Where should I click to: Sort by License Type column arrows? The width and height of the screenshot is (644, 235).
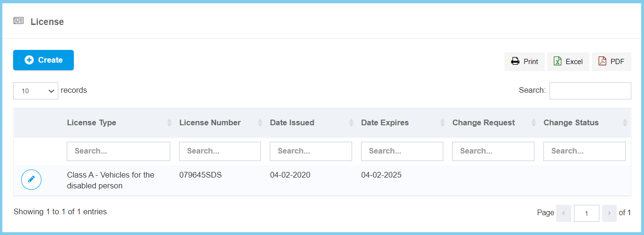coord(169,123)
